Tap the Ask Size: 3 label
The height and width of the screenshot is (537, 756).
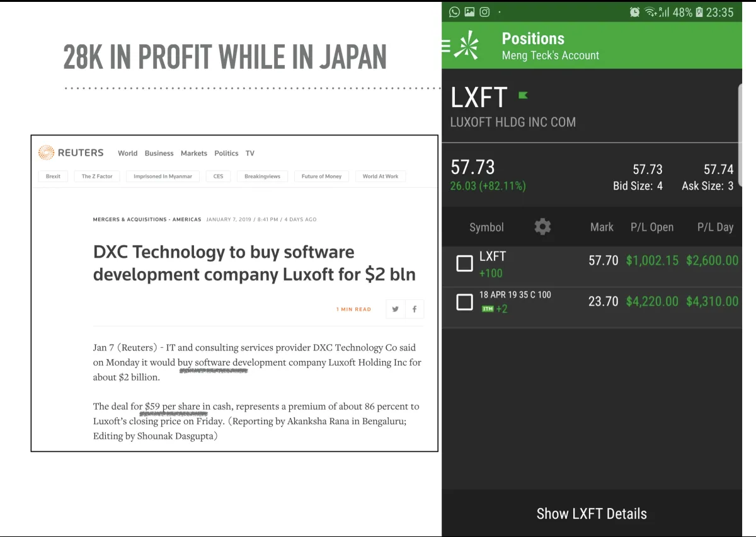(707, 186)
